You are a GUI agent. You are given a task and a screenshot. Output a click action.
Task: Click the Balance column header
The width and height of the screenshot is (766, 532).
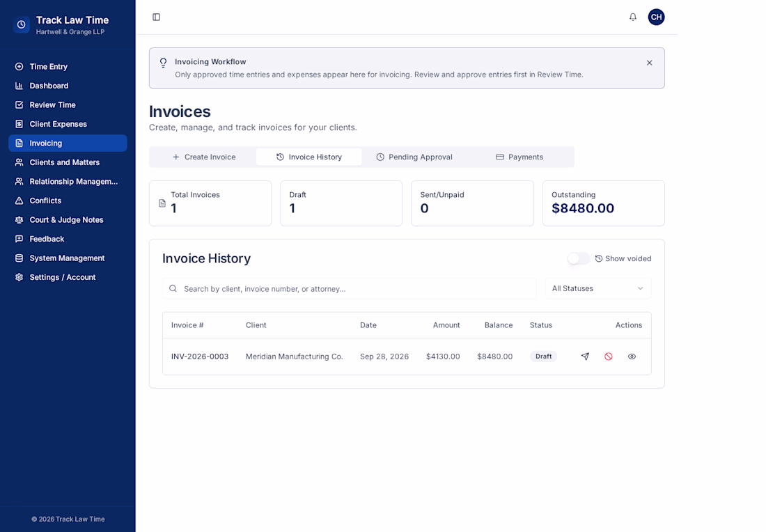[x=499, y=325]
